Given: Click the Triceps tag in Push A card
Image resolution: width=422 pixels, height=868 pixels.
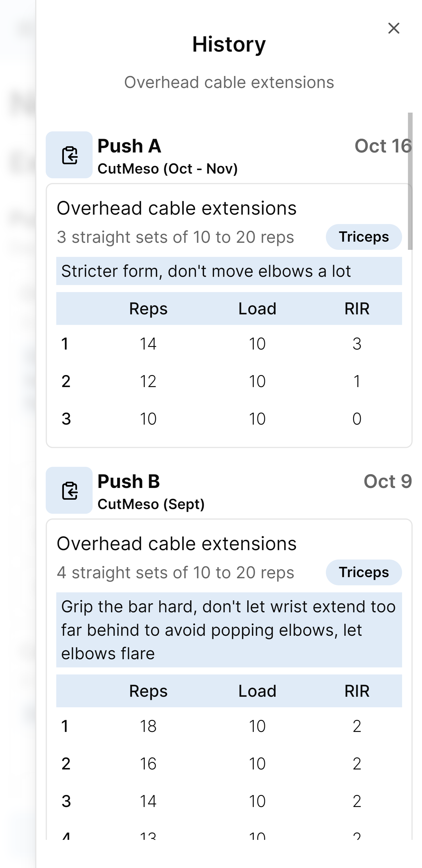Looking at the screenshot, I should coord(363,237).
